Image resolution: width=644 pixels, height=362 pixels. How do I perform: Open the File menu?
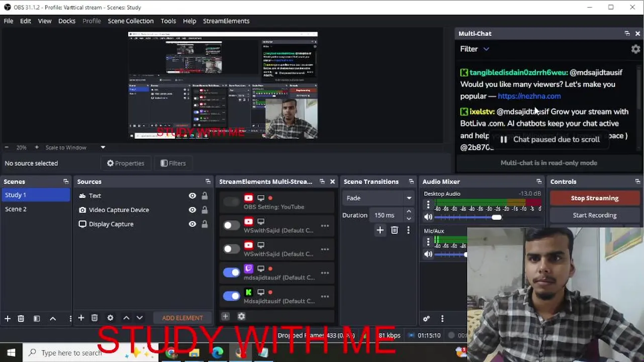pos(9,21)
